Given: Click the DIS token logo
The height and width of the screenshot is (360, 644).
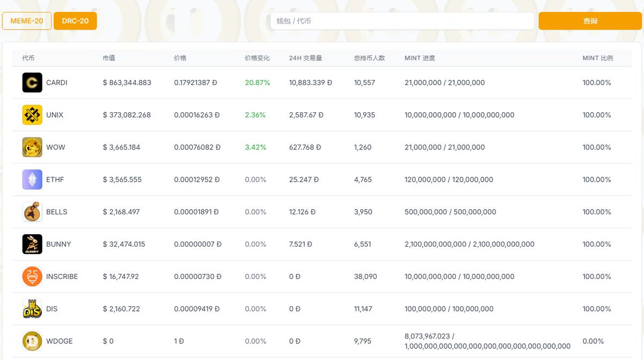Looking at the screenshot, I should coord(32,308).
